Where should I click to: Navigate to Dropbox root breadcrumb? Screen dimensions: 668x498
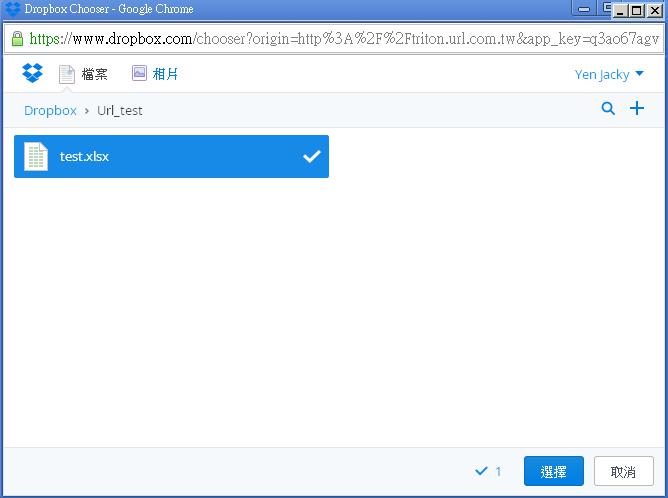click(50, 110)
